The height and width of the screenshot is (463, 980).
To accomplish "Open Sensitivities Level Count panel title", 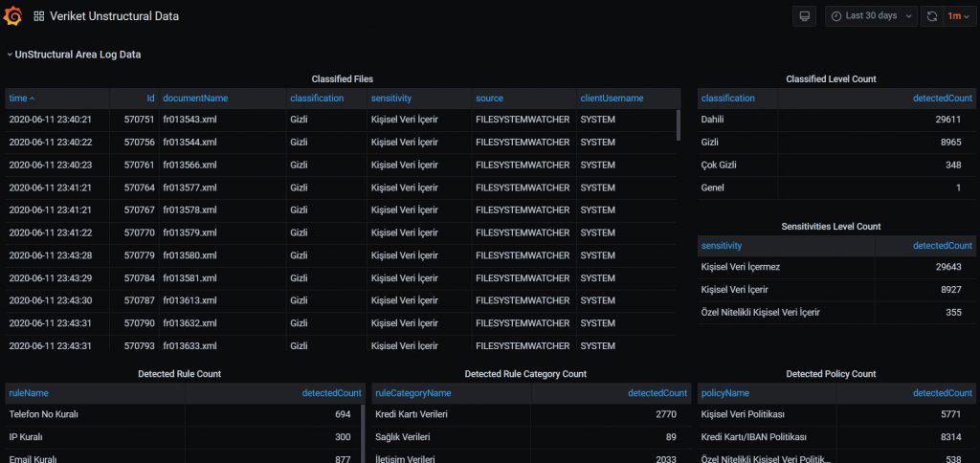I will (x=832, y=227).
